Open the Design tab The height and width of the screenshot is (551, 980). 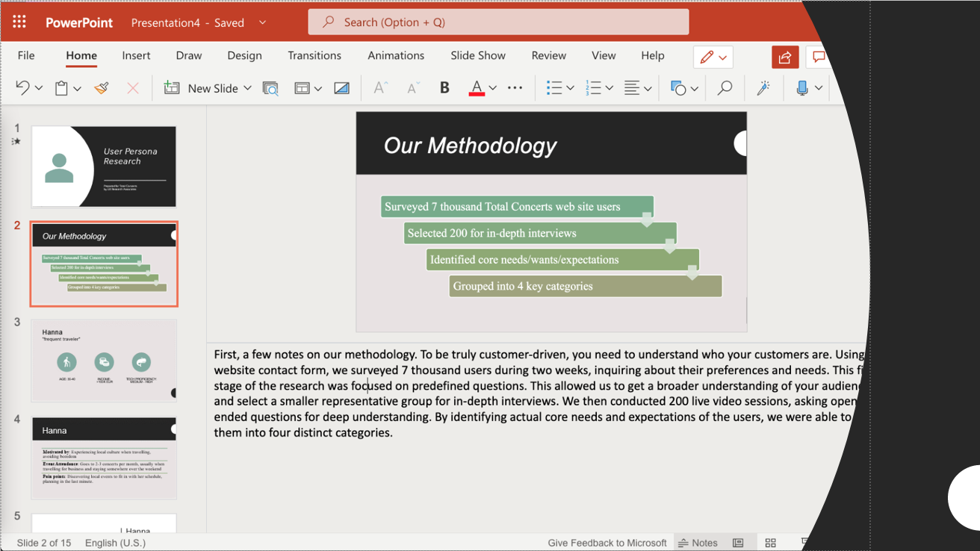pyautogui.click(x=244, y=55)
